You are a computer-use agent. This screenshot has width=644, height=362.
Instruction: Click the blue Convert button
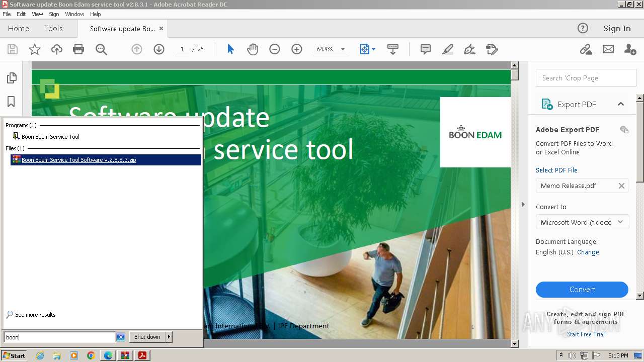(582, 290)
